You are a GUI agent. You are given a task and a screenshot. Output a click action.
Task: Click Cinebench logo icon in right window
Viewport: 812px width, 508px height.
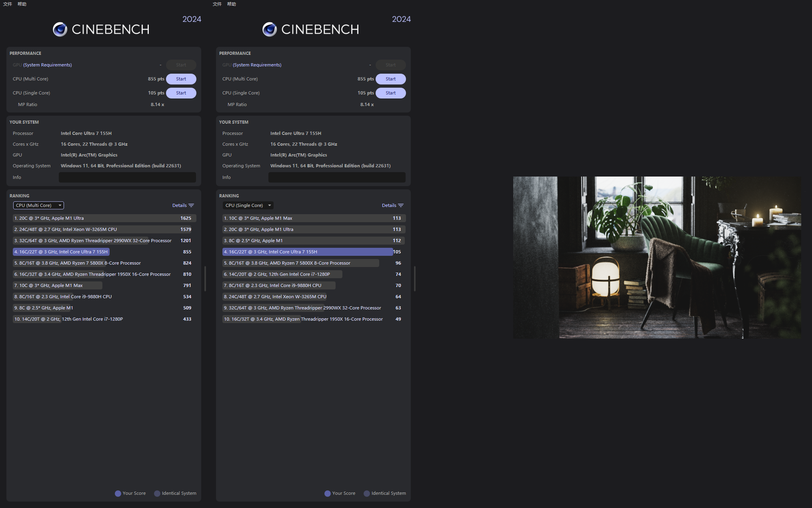pyautogui.click(x=270, y=29)
